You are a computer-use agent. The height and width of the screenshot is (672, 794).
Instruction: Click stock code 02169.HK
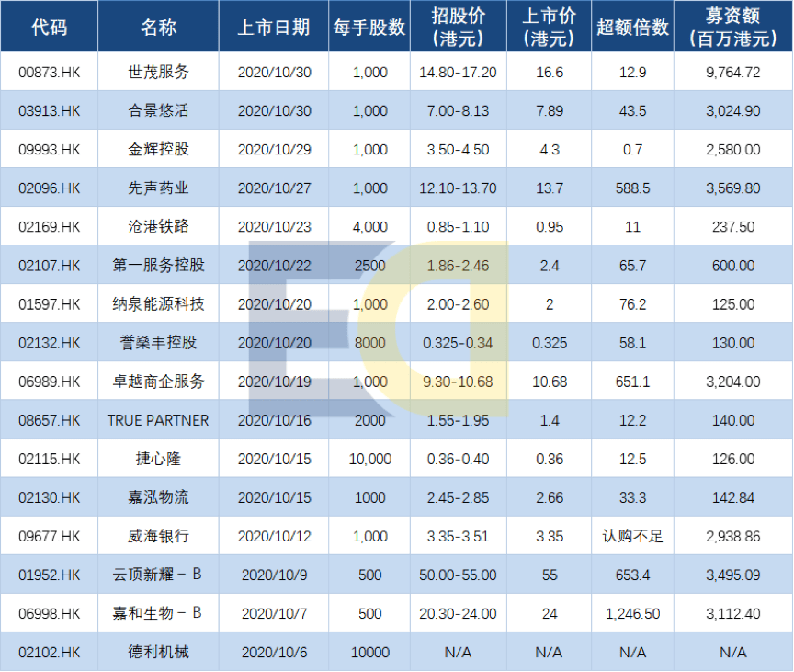(x=49, y=227)
